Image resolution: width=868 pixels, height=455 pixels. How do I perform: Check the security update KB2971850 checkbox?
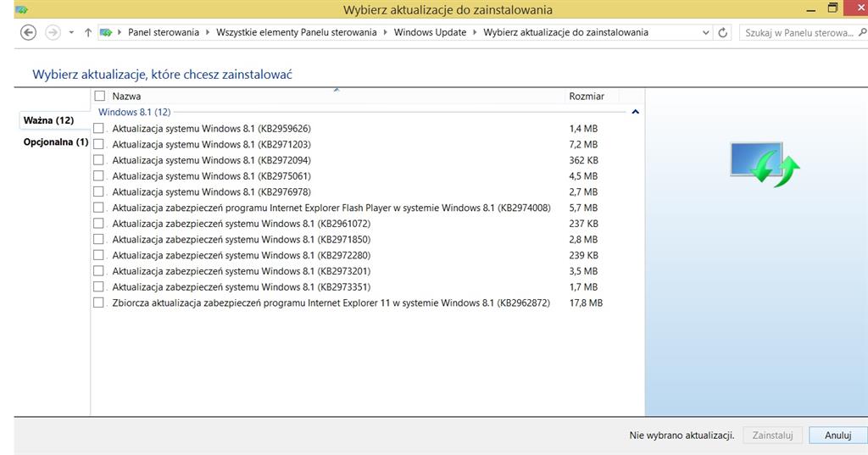click(98, 239)
